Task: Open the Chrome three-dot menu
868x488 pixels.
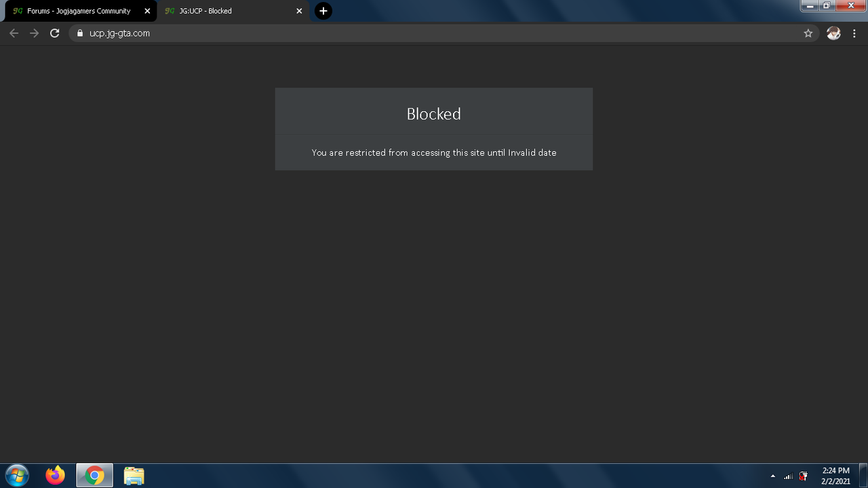Action: 854,33
